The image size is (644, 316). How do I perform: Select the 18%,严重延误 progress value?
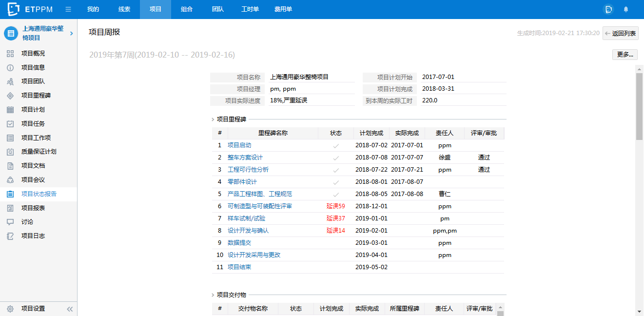[289, 100]
